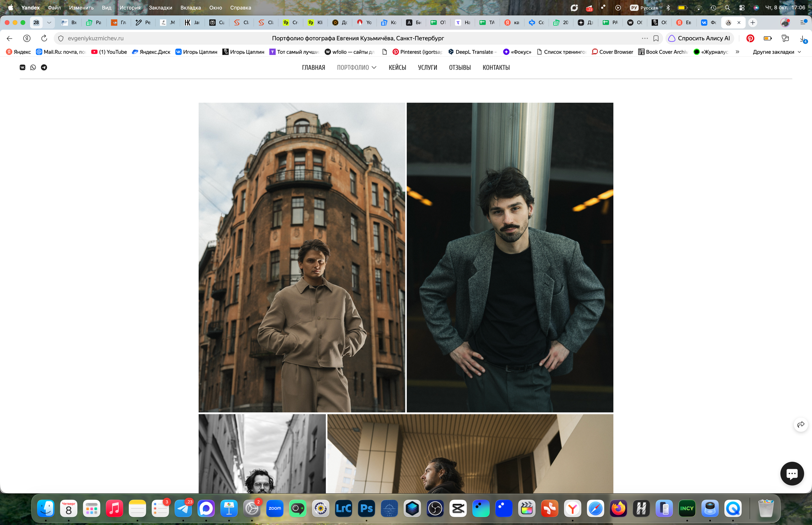Screen dimensions: 812x525
Task: Open the ОТЗЫВЫ page
Action: coord(460,68)
